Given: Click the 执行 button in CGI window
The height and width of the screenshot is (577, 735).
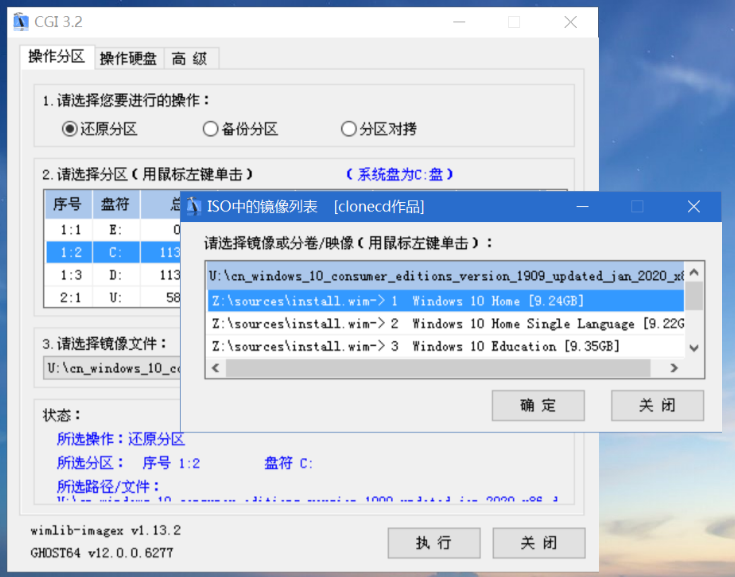Looking at the screenshot, I should click(x=434, y=543).
